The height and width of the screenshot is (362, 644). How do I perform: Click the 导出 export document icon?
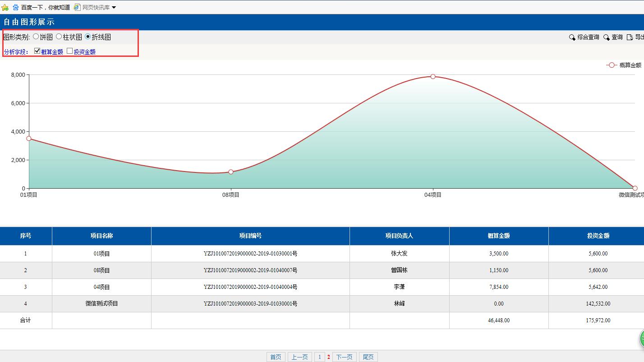630,37
